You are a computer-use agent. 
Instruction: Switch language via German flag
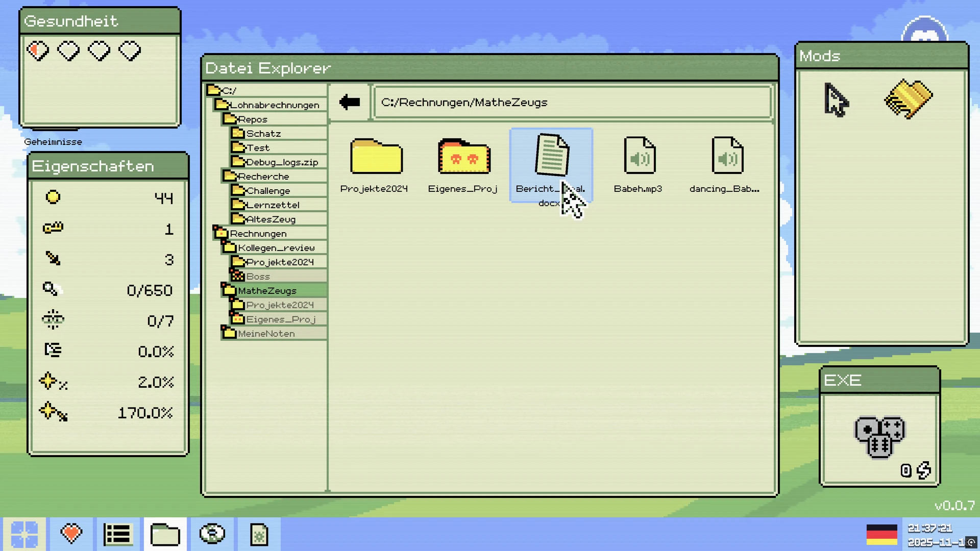(881, 534)
